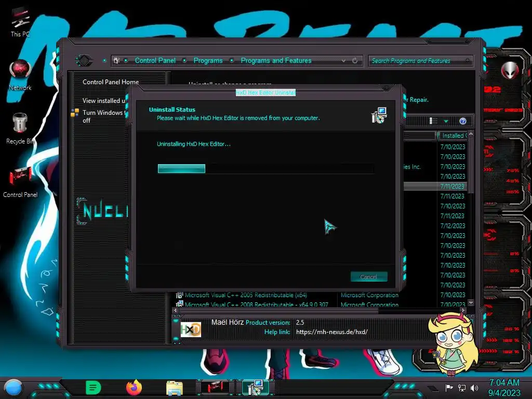Open Recycle Bin desktop icon
Image resolution: width=532 pixels, height=399 pixels.
click(x=20, y=129)
